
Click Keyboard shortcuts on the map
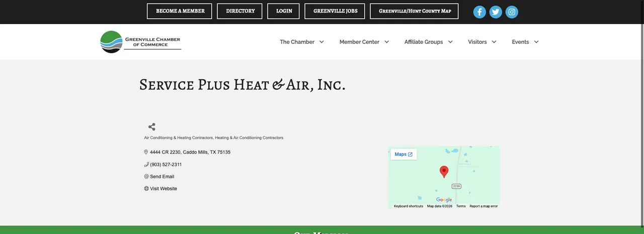click(409, 206)
